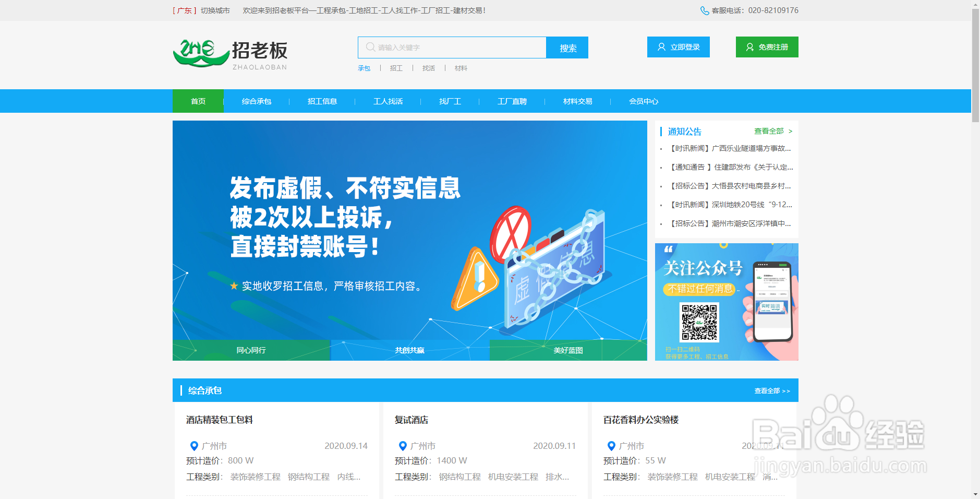Click the person icon on 免费注册 button

click(x=749, y=47)
